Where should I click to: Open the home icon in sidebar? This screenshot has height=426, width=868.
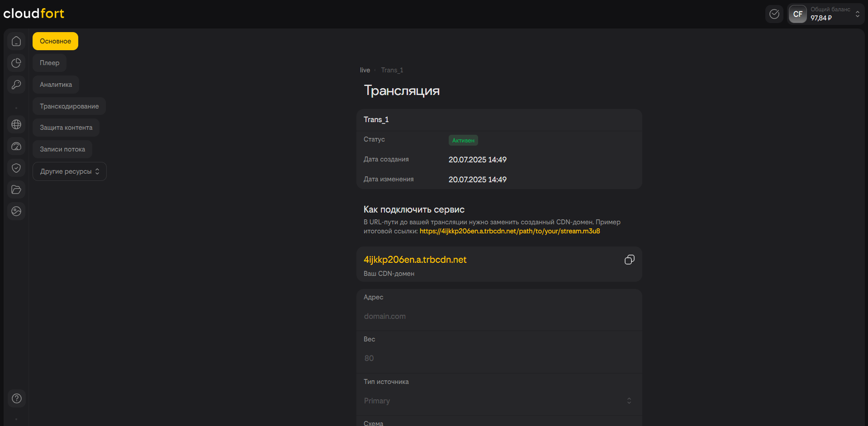pos(16,41)
